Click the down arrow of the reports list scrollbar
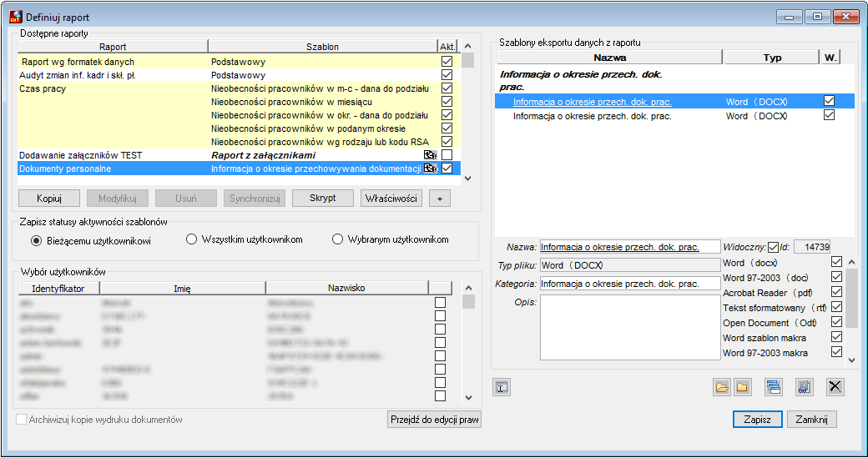 (x=467, y=179)
